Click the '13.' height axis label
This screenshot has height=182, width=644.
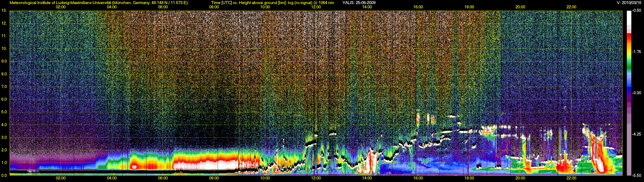pyautogui.click(x=4, y=10)
